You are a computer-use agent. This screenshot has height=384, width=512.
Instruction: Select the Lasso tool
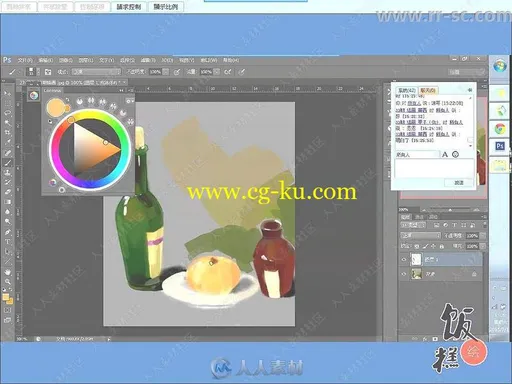coord(7,113)
